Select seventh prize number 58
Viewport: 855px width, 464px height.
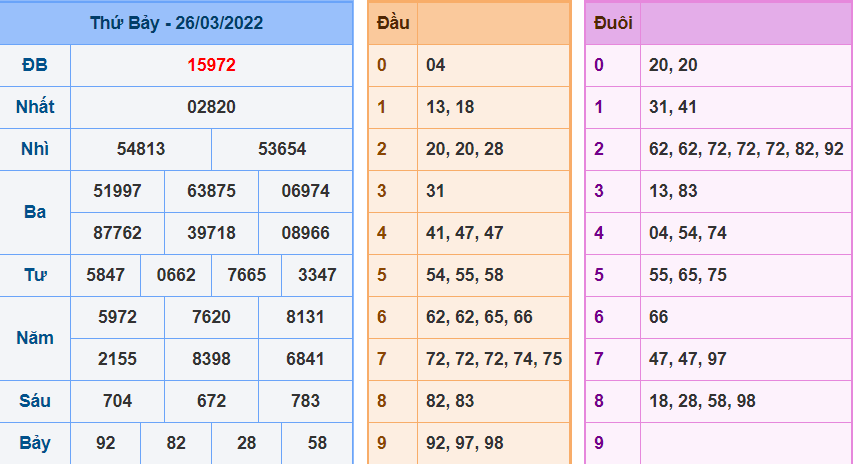pyautogui.click(x=317, y=443)
